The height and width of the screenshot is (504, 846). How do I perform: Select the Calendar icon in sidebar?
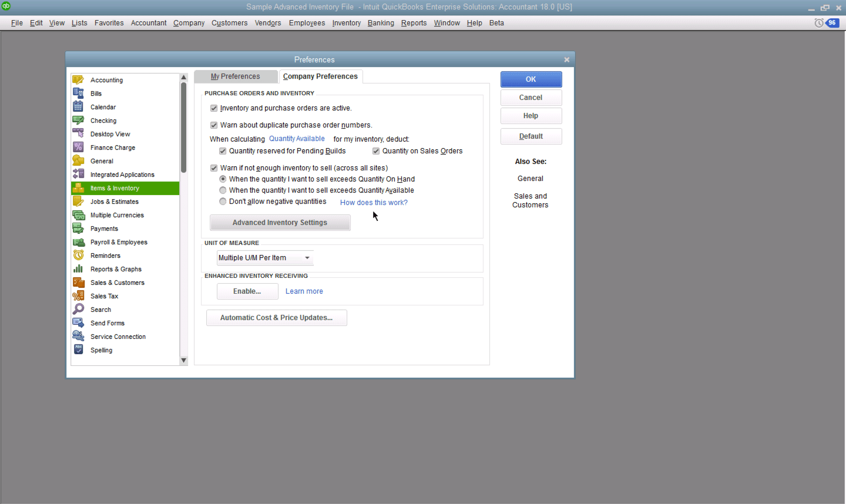(78, 107)
